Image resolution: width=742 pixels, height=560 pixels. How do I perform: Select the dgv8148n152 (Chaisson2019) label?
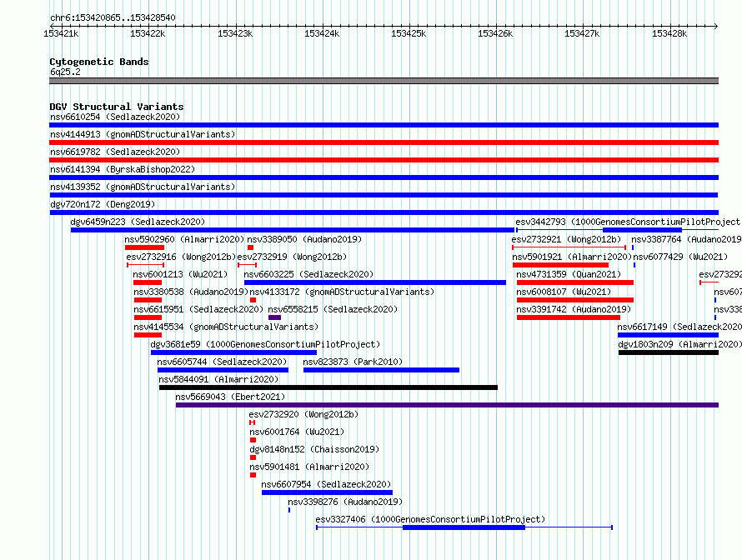(314, 449)
